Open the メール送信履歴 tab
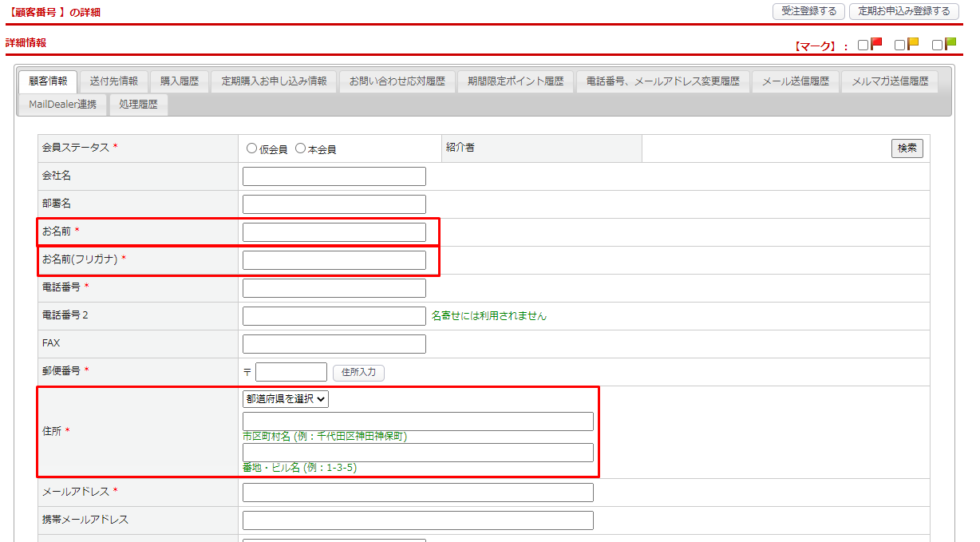This screenshot has width=980, height=542. [x=795, y=81]
